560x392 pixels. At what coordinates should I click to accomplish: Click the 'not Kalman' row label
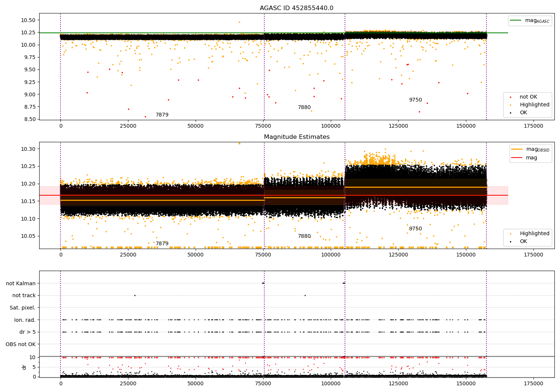21,283
